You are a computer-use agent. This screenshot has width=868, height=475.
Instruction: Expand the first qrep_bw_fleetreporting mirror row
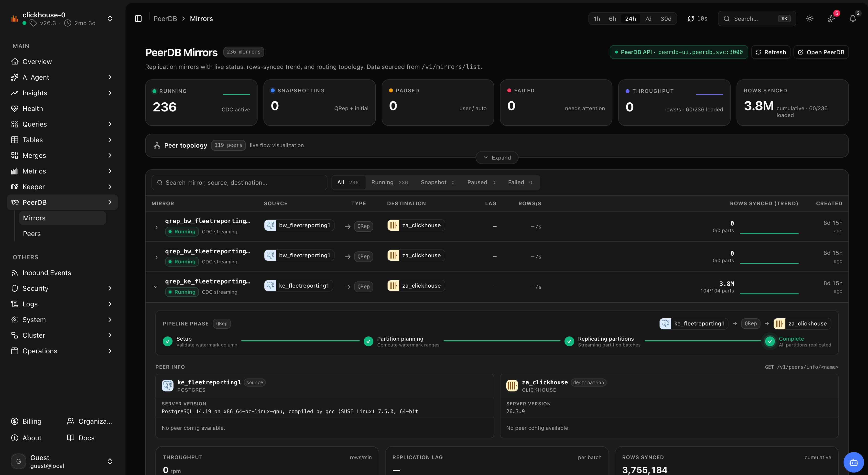(x=156, y=227)
